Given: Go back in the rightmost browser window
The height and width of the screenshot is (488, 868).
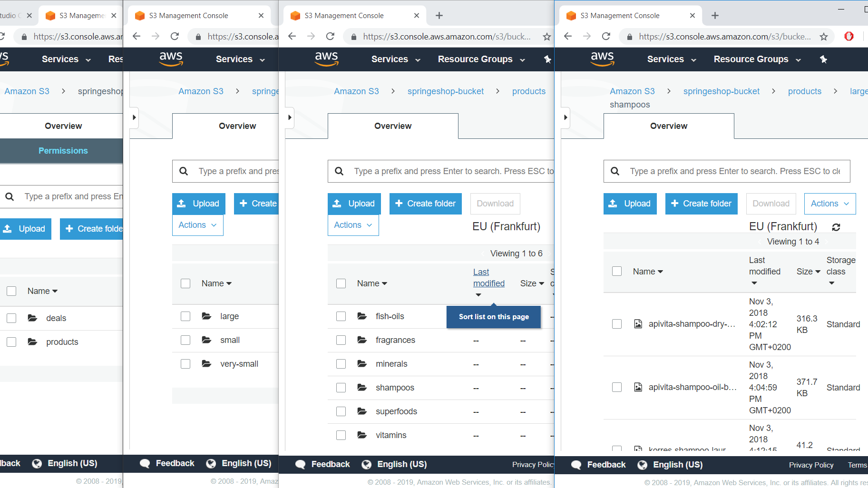Looking at the screenshot, I should [568, 36].
